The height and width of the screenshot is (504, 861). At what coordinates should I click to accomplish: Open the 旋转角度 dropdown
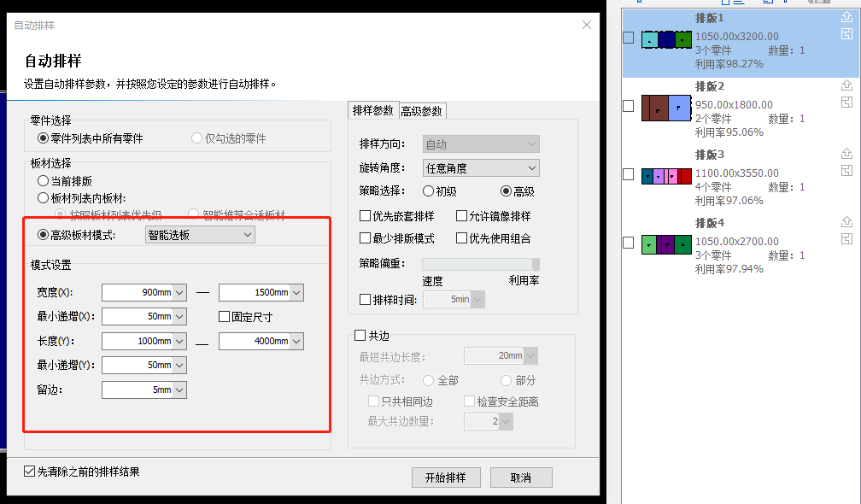click(481, 168)
